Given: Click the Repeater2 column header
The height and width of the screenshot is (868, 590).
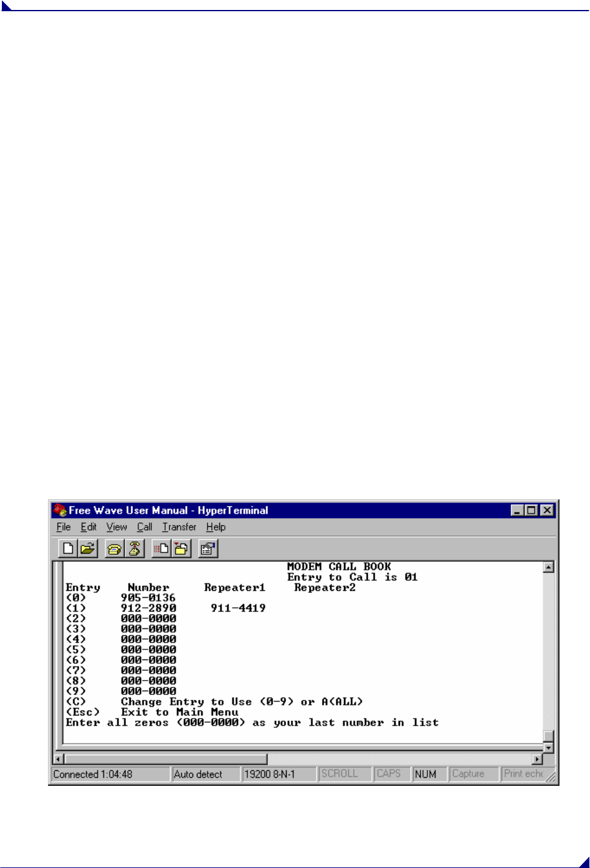Looking at the screenshot, I should tap(325, 587).
